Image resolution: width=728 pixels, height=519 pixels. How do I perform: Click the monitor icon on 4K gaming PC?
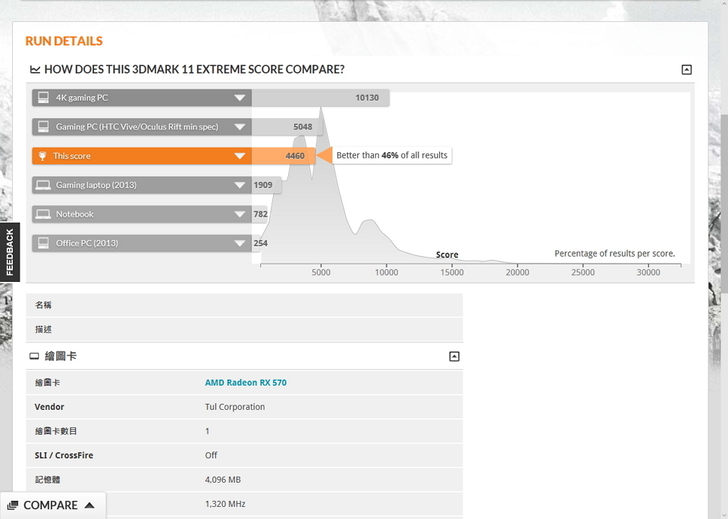42,98
